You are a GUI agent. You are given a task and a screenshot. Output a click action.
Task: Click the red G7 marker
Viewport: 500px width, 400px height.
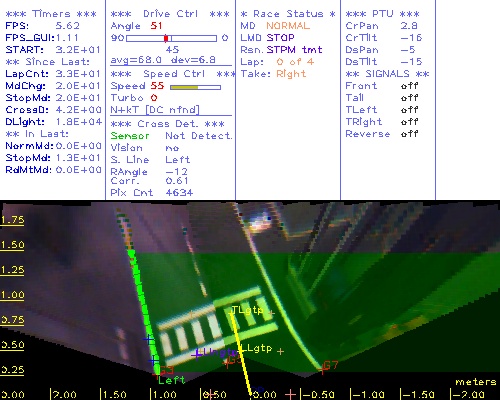click(x=330, y=365)
